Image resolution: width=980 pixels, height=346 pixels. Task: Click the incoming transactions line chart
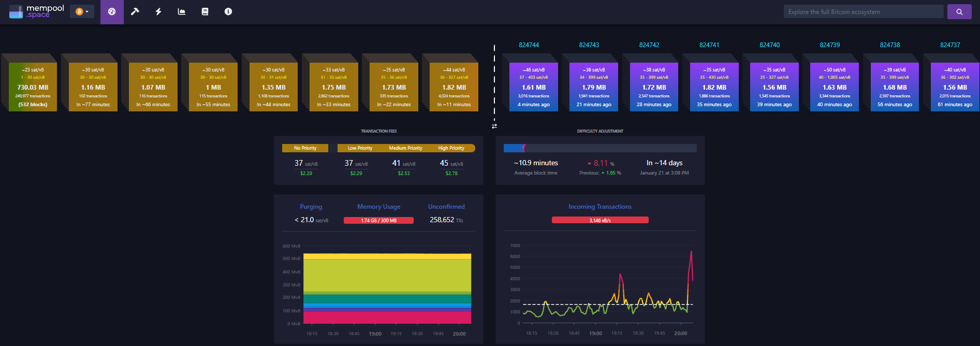point(608,284)
